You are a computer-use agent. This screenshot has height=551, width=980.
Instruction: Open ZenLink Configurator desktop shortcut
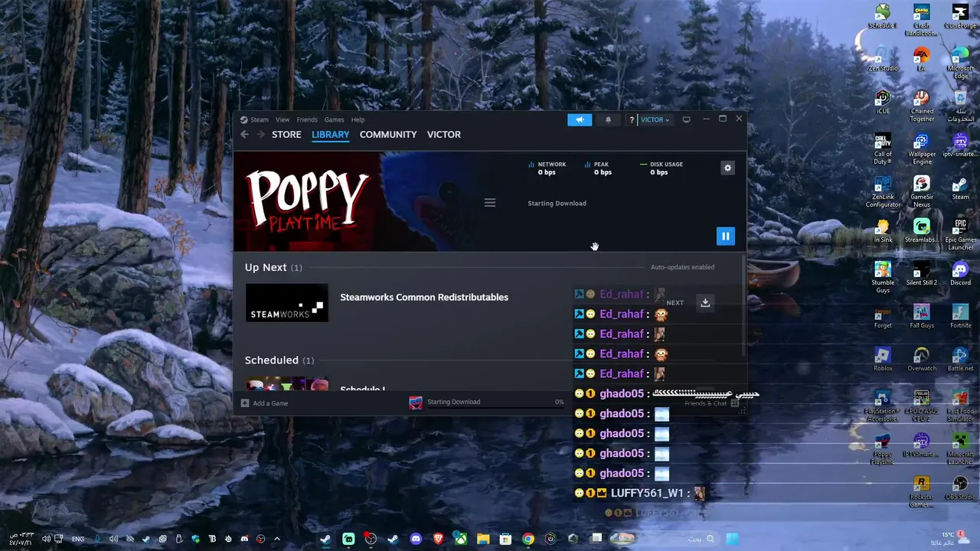pos(883,191)
